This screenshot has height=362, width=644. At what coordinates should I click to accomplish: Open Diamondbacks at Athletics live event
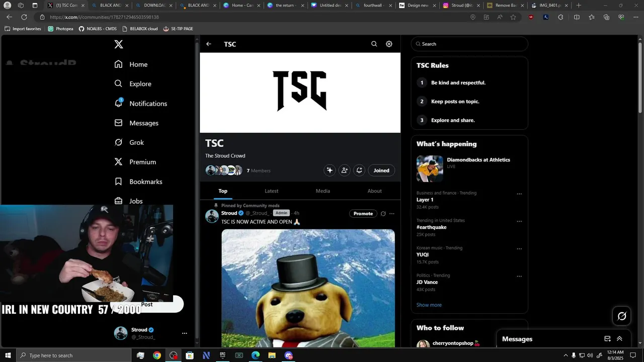point(469,168)
